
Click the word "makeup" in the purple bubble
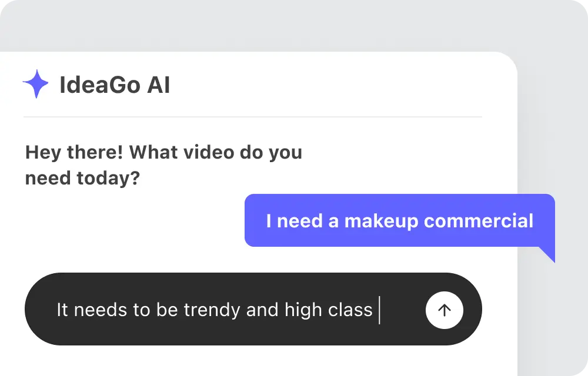click(381, 221)
